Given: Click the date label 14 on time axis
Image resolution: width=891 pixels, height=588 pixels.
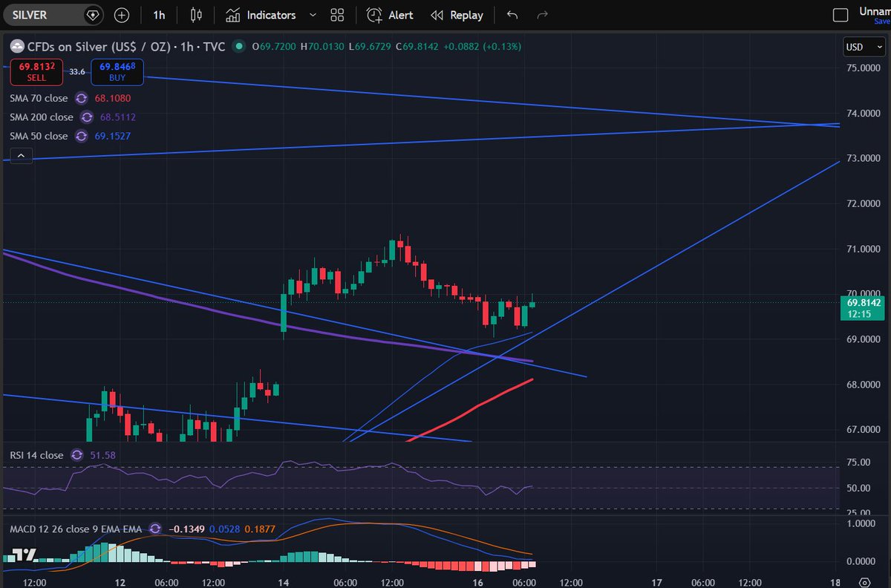Looking at the screenshot, I should point(284,582).
